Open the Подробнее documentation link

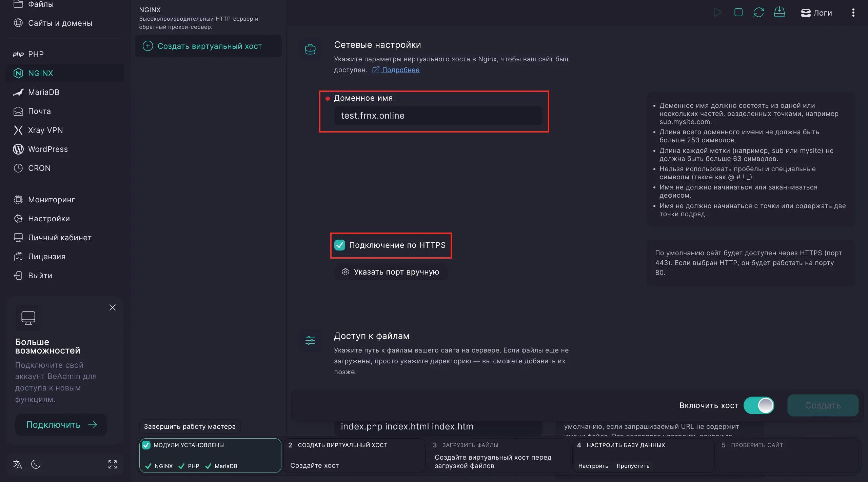coord(400,70)
